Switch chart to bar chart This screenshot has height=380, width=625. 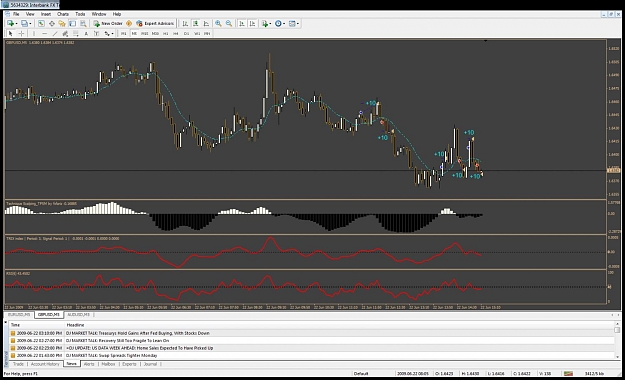[x=185, y=24]
